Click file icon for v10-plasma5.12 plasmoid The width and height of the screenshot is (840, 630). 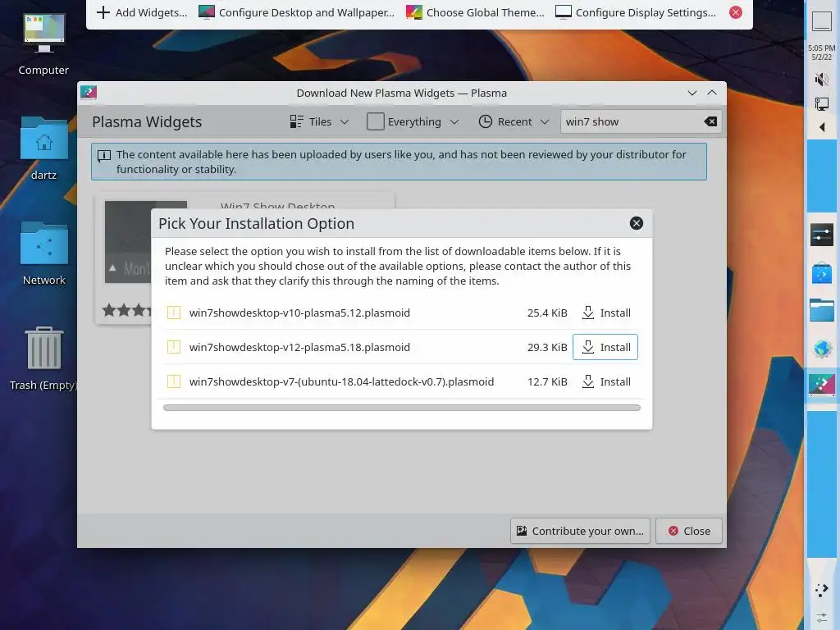click(x=174, y=313)
